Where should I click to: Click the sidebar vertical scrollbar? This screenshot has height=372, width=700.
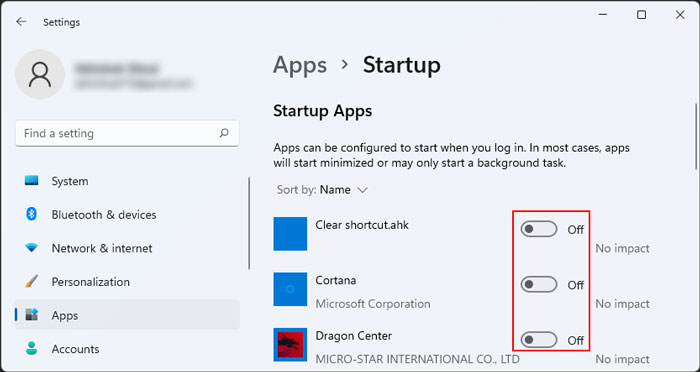tap(249, 223)
